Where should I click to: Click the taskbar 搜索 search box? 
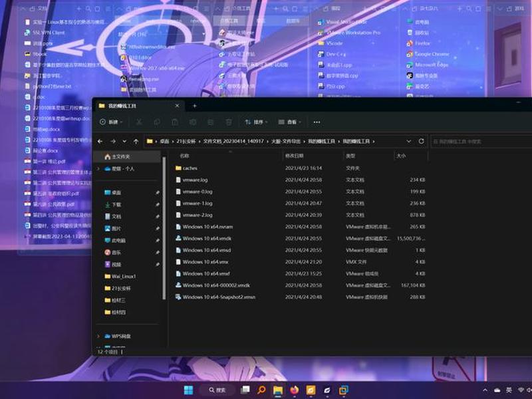pos(217,390)
